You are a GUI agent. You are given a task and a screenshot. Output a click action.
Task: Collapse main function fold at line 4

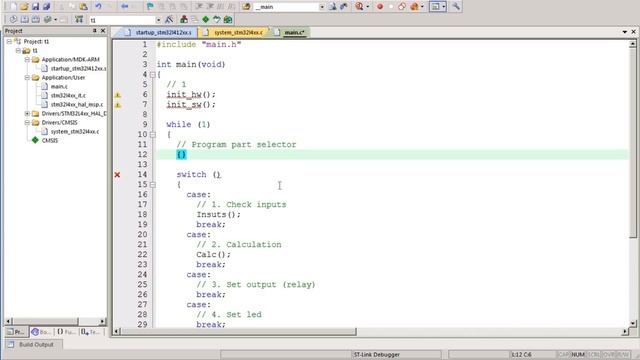point(152,75)
